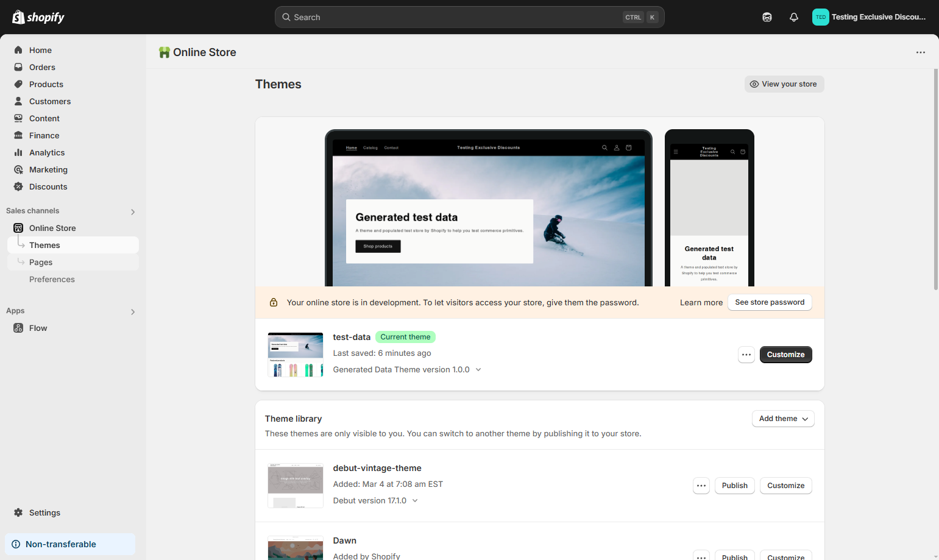Click the Search input field
This screenshot has width=939, height=560.
click(x=469, y=17)
